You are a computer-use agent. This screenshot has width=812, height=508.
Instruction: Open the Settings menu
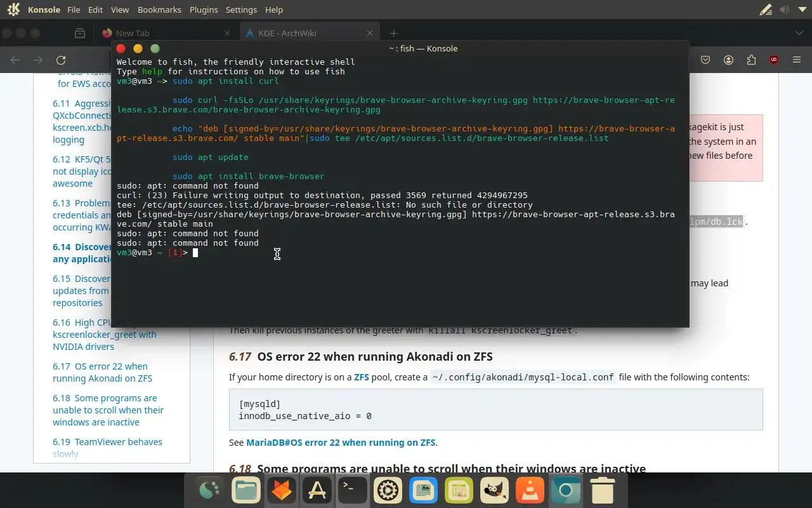click(x=241, y=10)
